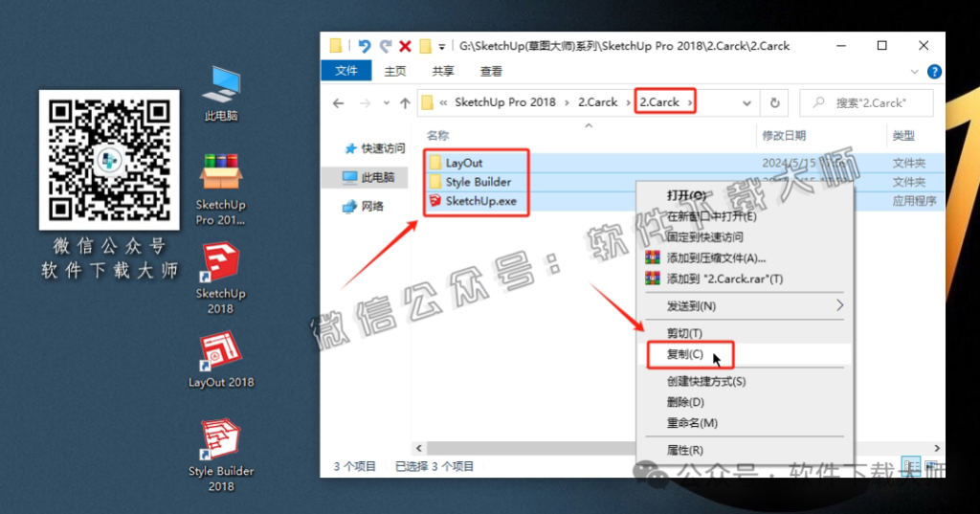Screen dimensions: 980x514
Task: Click red delete X in quick access toolbar
Action: point(405,46)
